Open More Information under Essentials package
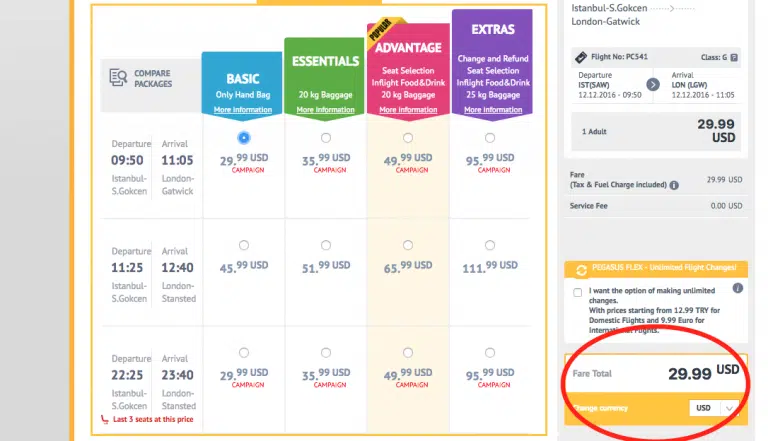768x441 pixels. point(325,109)
